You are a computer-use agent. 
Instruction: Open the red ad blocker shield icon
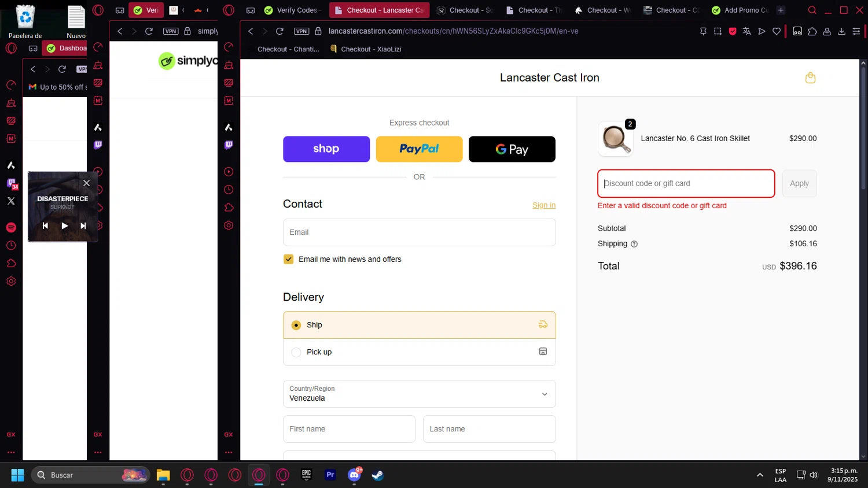pyautogui.click(x=733, y=31)
